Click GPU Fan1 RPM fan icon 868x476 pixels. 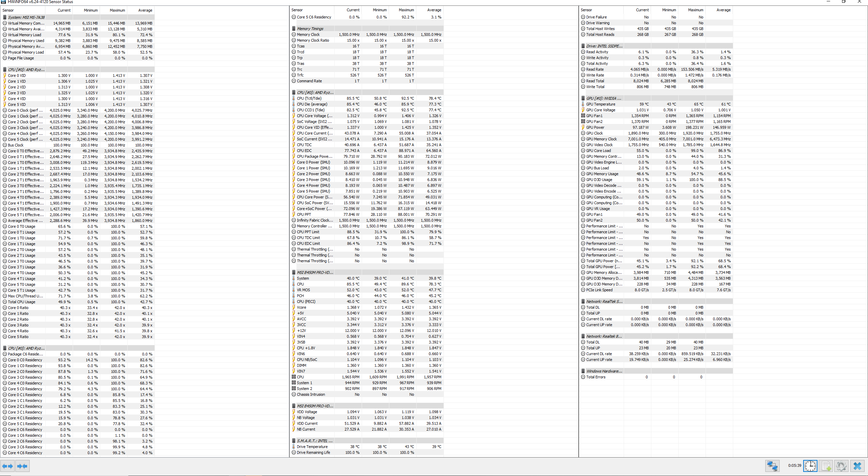pyautogui.click(x=583, y=116)
